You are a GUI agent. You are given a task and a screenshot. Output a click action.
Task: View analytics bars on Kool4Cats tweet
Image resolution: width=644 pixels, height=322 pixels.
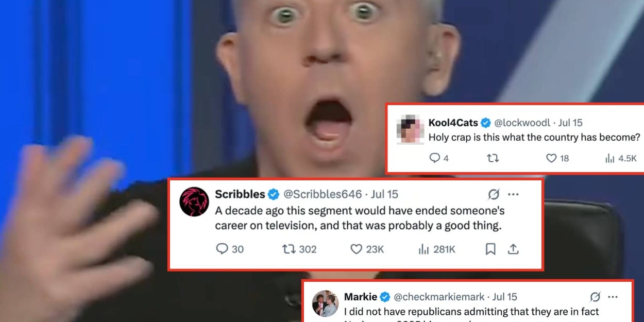pyautogui.click(x=610, y=159)
